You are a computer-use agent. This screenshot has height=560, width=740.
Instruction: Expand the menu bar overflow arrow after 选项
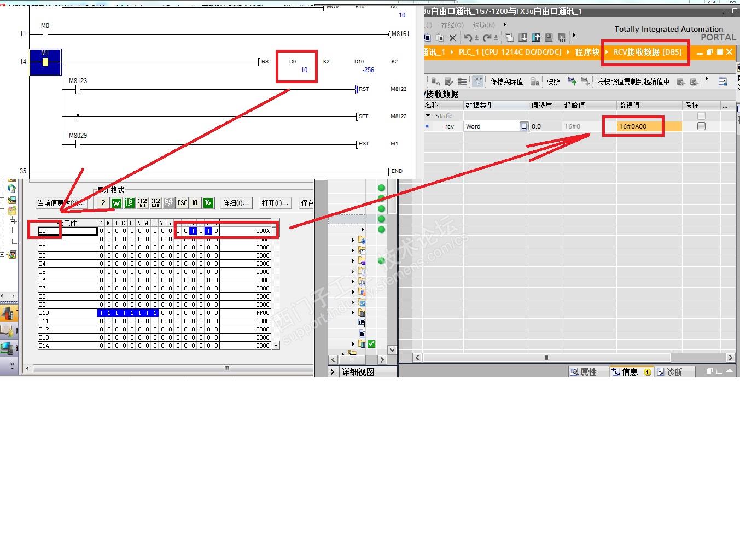point(504,25)
